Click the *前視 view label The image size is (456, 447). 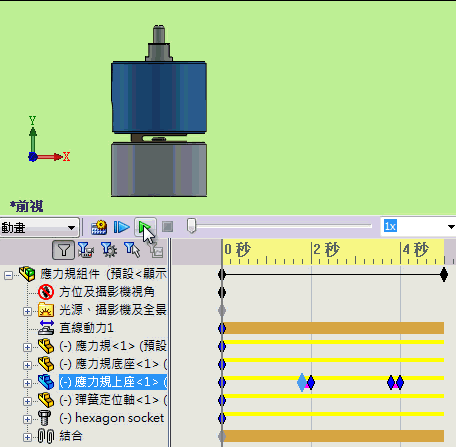click(x=26, y=206)
